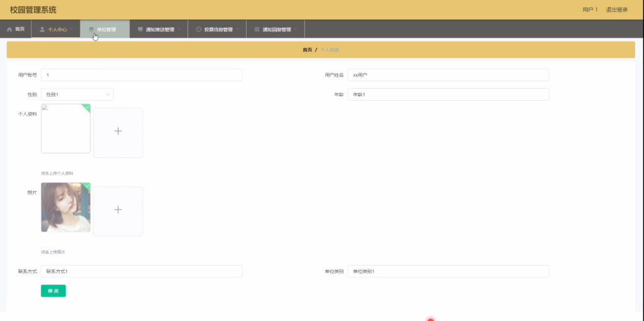This screenshot has width=644, height=321.
Task: Click the message icon in 通知推送管理
Action: tap(140, 30)
